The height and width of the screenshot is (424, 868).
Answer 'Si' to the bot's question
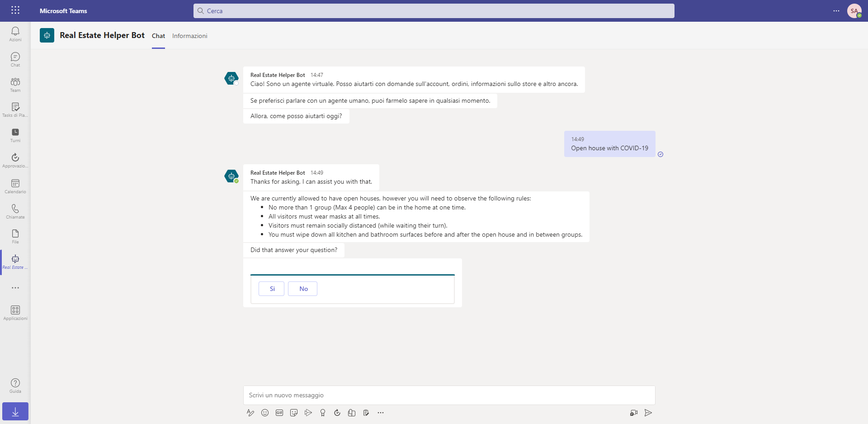271,289
